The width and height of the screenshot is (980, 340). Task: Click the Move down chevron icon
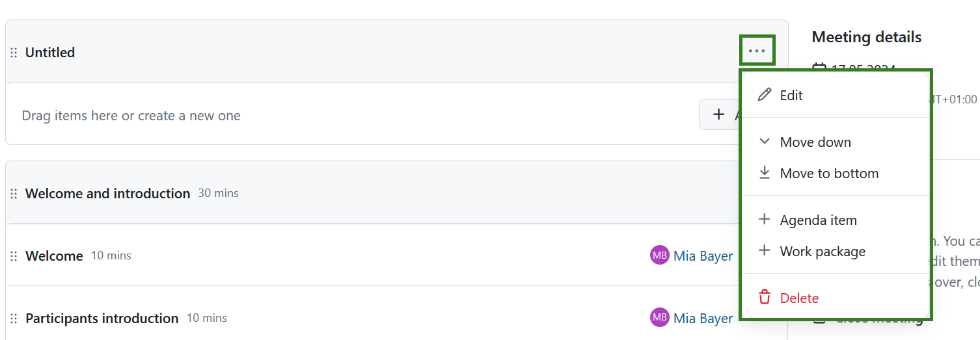pyautogui.click(x=765, y=142)
